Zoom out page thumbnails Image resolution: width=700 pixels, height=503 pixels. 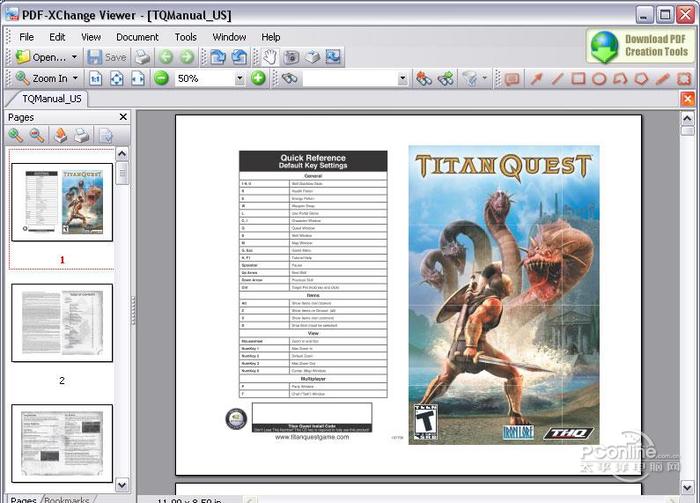(x=37, y=135)
